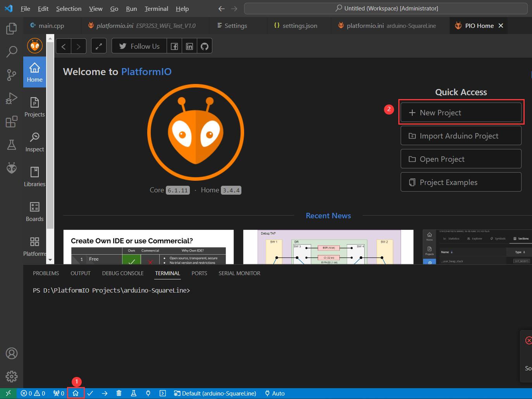Viewport: 532px width, 399px height.
Task: Open remote window indicator in status bar
Action: point(8,393)
